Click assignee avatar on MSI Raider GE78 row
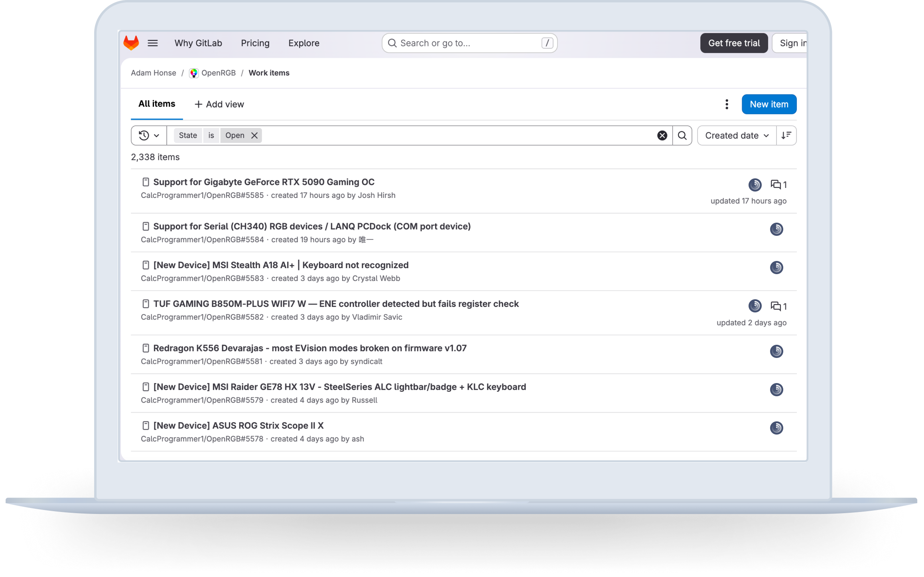Image resolution: width=924 pixels, height=577 pixels. tap(776, 389)
